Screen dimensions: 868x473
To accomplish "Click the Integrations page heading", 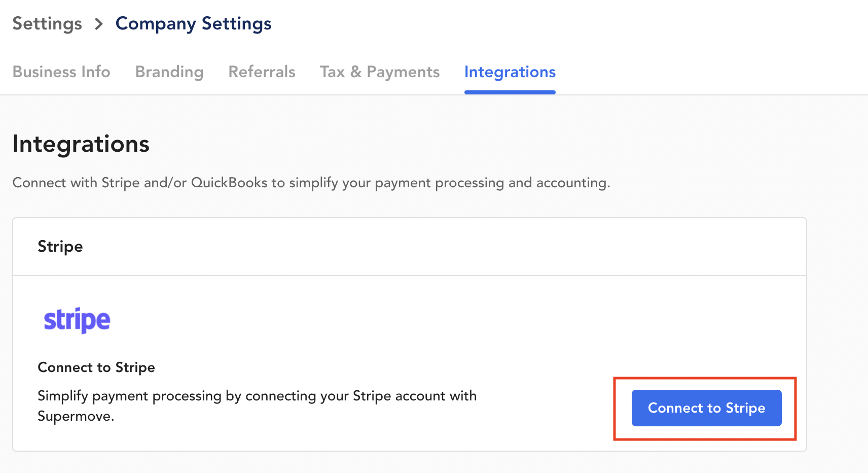I will tap(81, 144).
